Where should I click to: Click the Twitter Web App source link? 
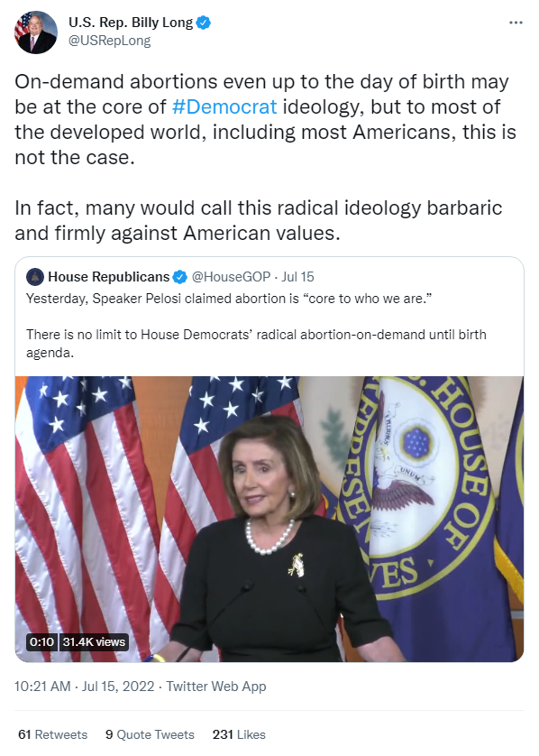pyautogui.click(x=216, y=687)
